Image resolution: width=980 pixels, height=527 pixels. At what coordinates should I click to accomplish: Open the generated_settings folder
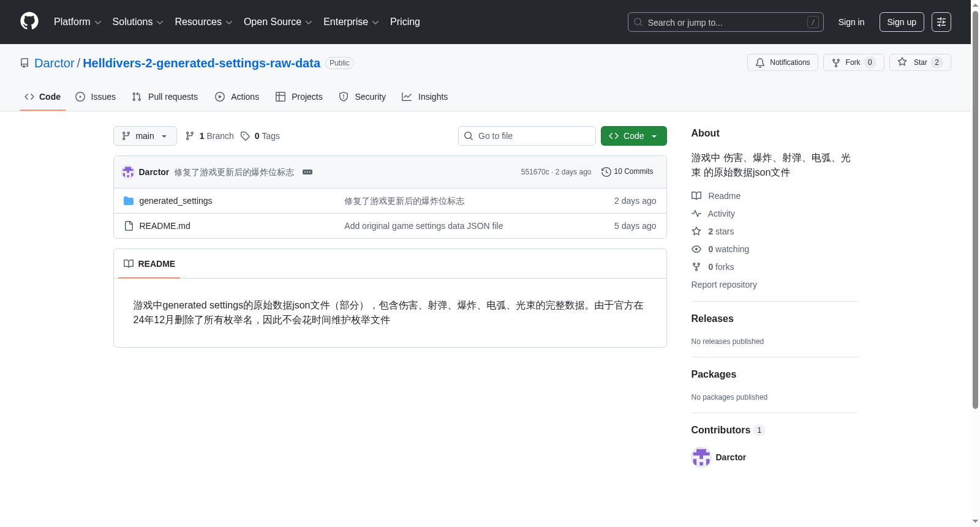click(176, 201)
